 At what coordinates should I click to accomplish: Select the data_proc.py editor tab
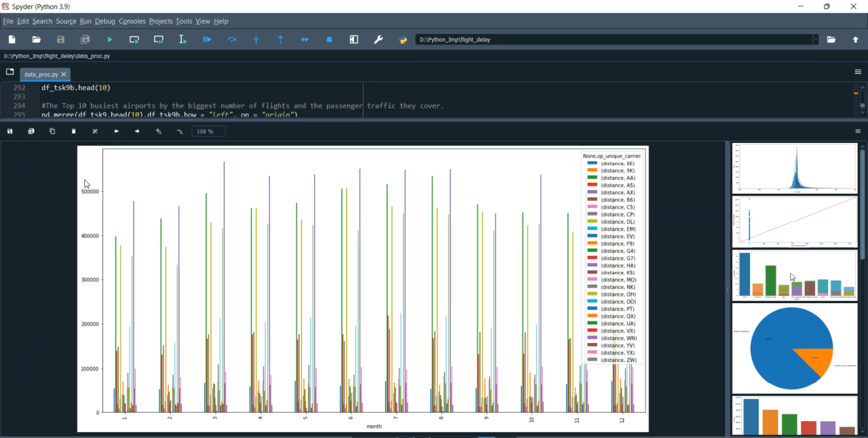pos(41,75)
